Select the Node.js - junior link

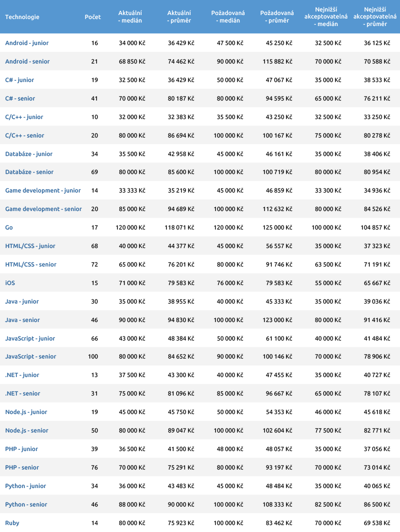click(x=26, y=412)
